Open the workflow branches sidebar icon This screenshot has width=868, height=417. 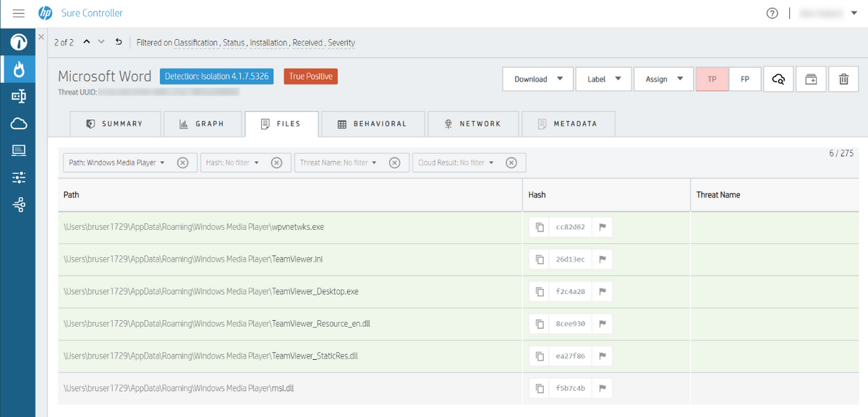click(19, 205)
